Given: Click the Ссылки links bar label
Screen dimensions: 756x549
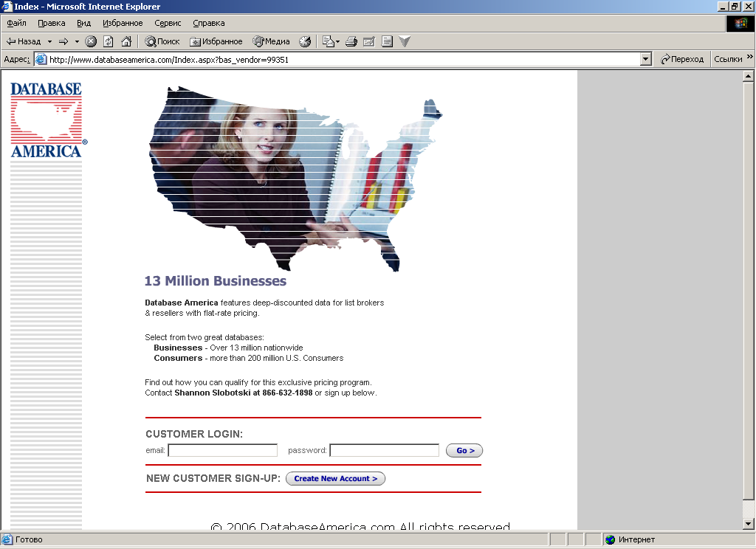Looking at the screenshot, I should tap(728, 59).
